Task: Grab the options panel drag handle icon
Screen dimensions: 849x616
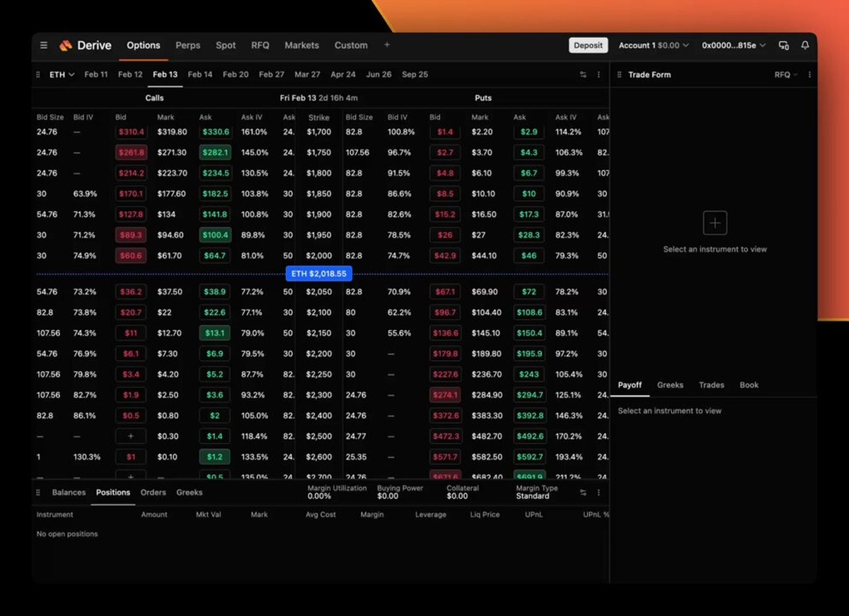Action: (38, 74)
